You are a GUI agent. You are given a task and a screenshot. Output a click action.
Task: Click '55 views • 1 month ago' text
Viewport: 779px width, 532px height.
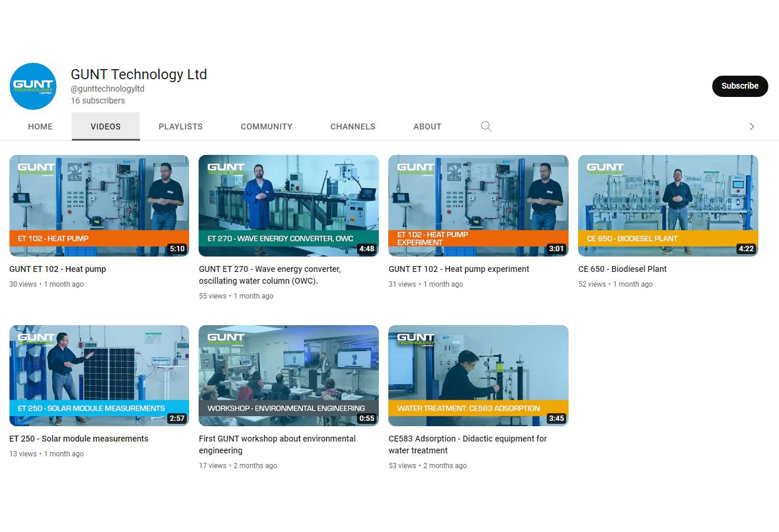click(x=236, y=296)
